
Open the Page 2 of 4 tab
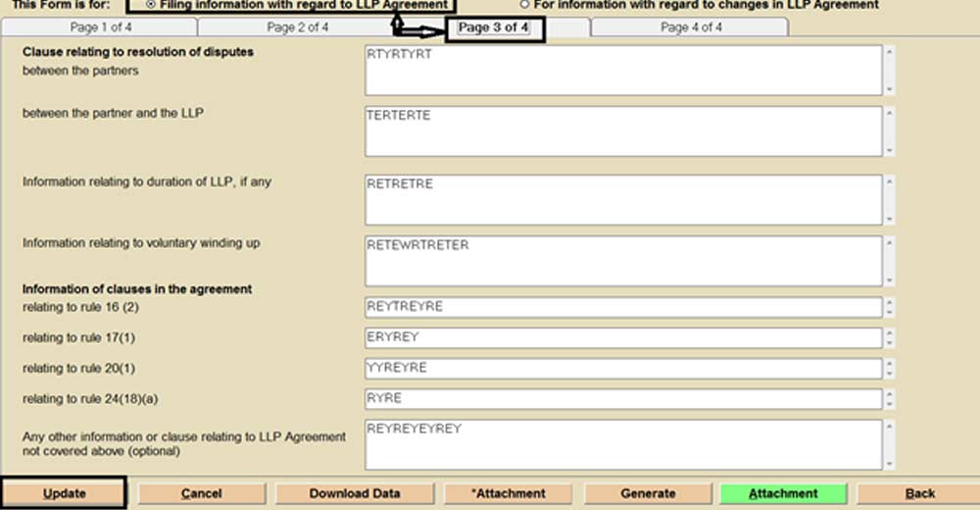pyautogui.click(x=298, y=27)
